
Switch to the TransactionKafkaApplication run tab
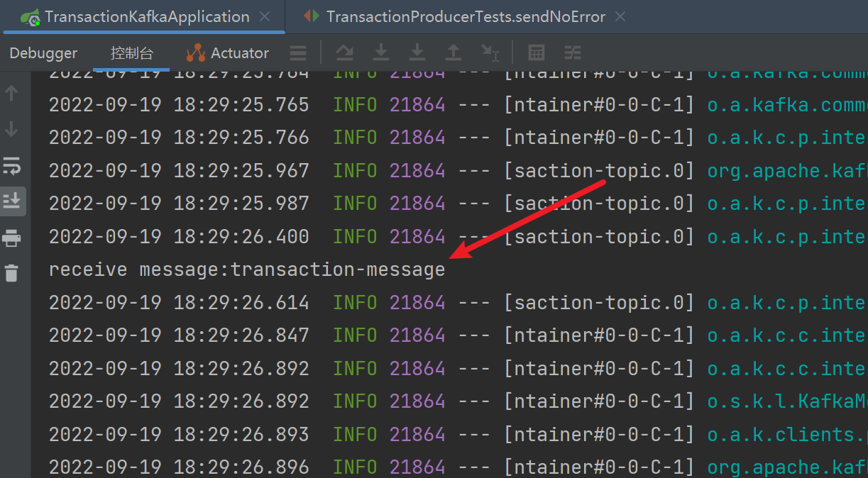[x=146, y=16]
